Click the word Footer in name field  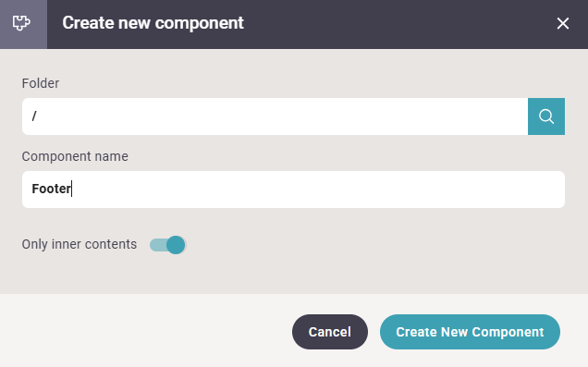pyautogui.click(x=52, y=189)
